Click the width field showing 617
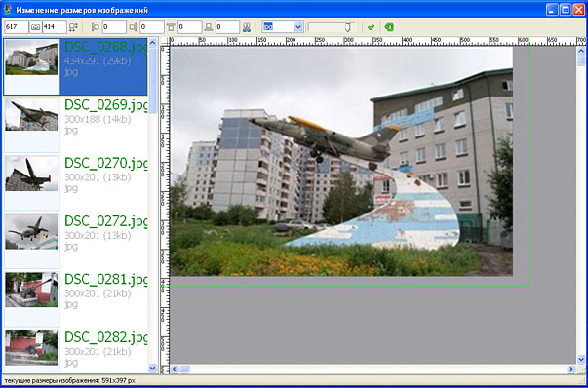 click(17, 27)
